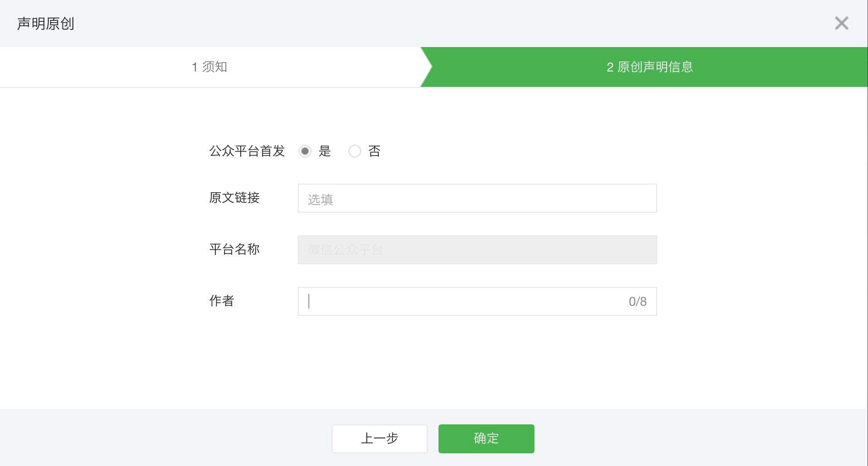The width and height of the screenshot is (868, 466).
Task: Click the 是 option label text
Action: click(x=325, y=151)
